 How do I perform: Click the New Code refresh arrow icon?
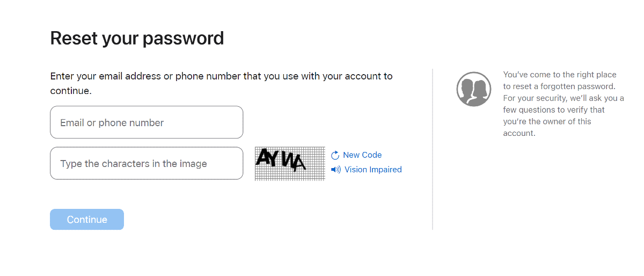pyautogui.click(x=335, y=155)
